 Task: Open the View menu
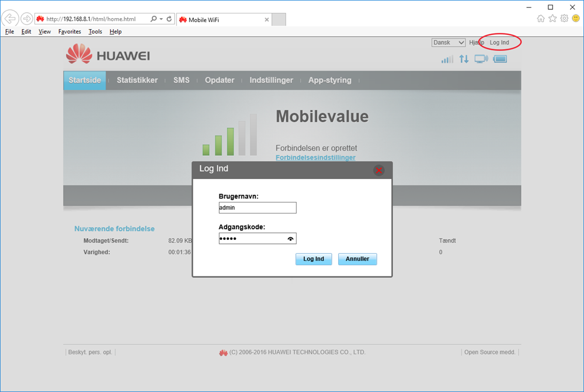point(45,32)
